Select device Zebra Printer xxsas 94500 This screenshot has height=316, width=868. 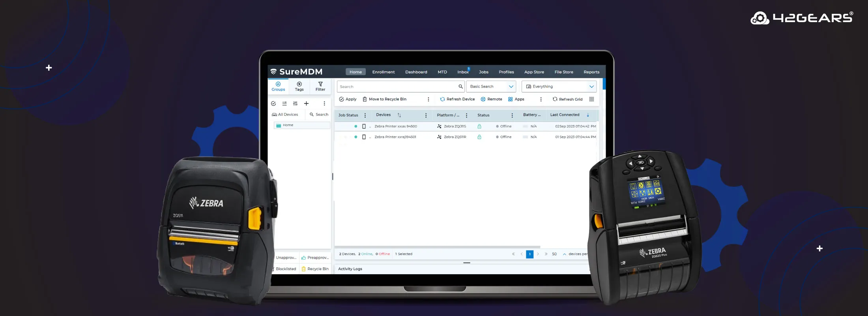396,126
